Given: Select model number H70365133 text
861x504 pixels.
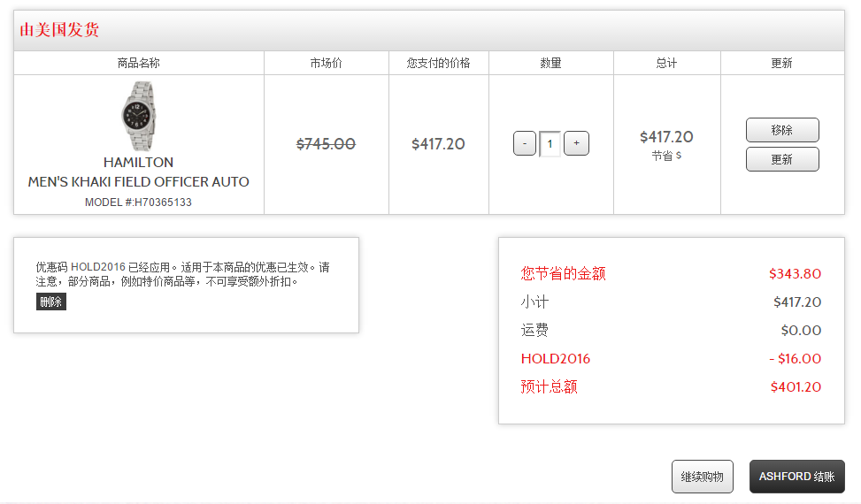Looking at the screenshot, I should tap(138, 202).
